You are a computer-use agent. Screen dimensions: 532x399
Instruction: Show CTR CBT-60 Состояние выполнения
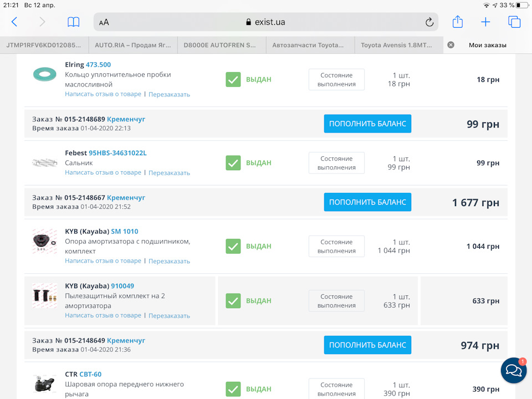(x=336, y=389)
